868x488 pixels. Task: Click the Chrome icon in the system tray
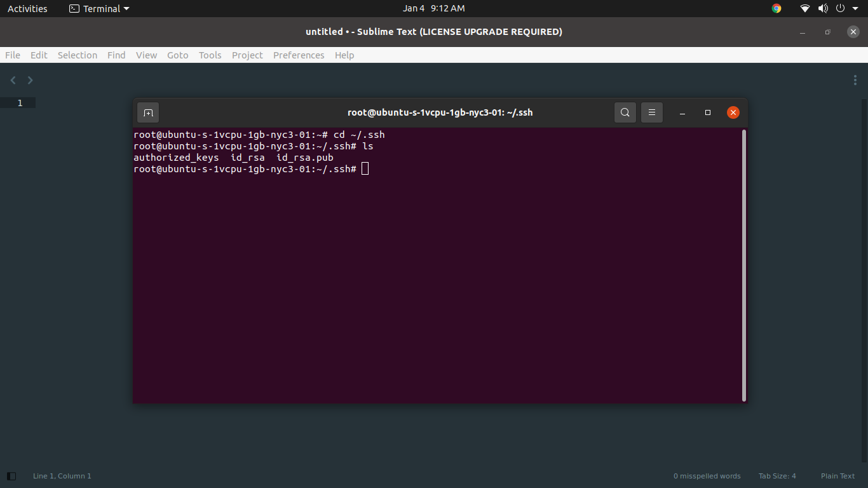click(776, 8)
